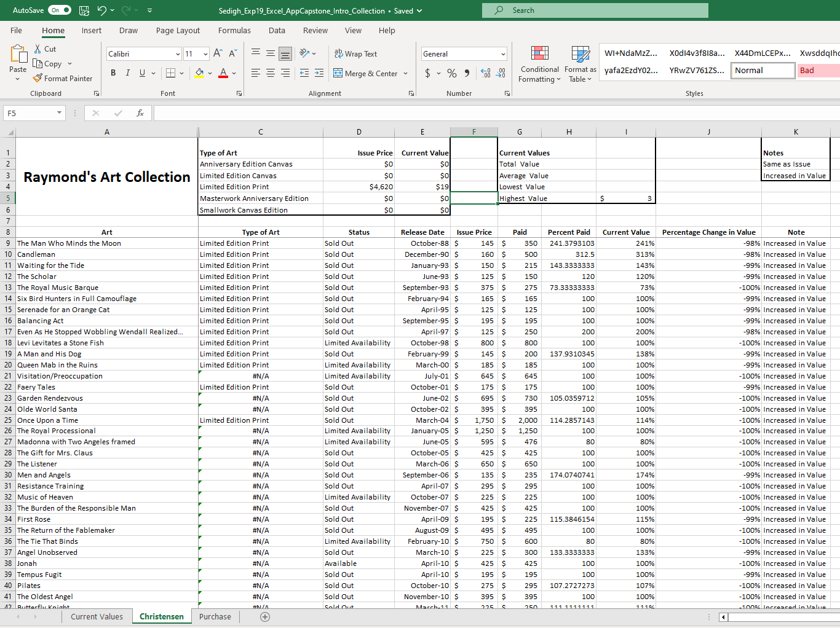Click the Increase Indent icon
This screenshot has width=840, height=628.
pos(319,73)
